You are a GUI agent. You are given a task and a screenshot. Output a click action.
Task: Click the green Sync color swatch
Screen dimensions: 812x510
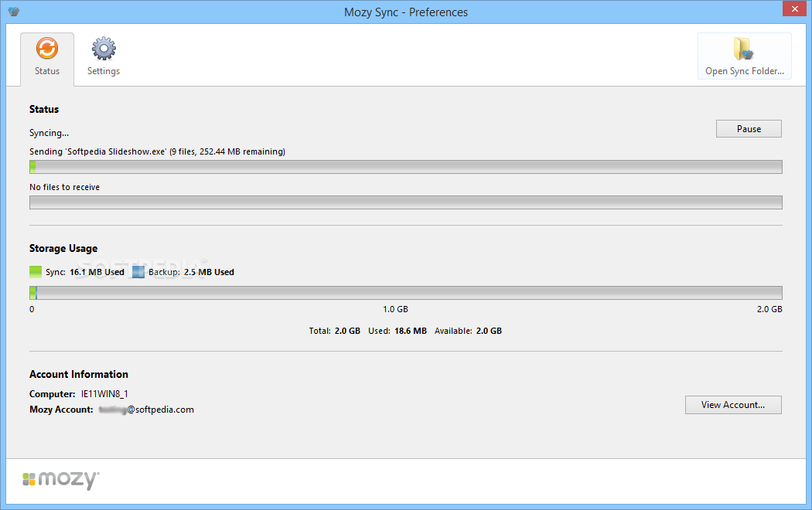tap(36, 272)
